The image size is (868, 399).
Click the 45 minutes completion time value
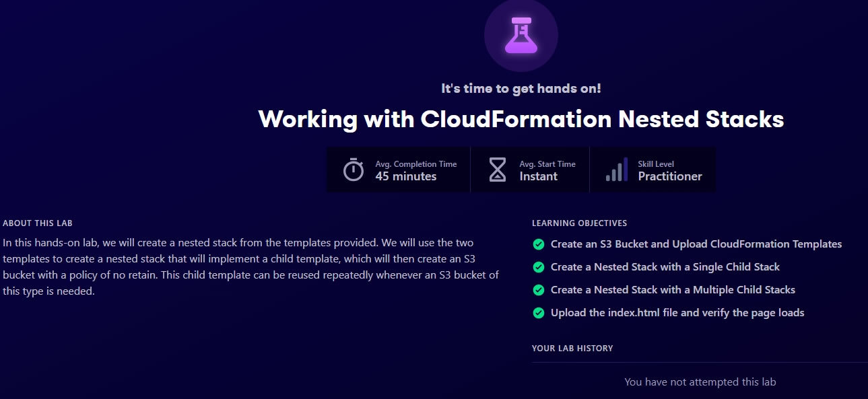click(x=406, y=176)
